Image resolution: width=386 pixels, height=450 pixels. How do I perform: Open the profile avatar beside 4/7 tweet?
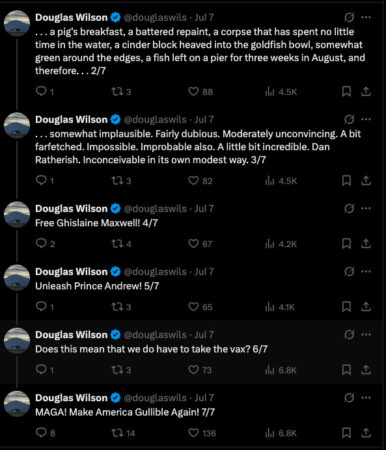[x=17, y=214]
